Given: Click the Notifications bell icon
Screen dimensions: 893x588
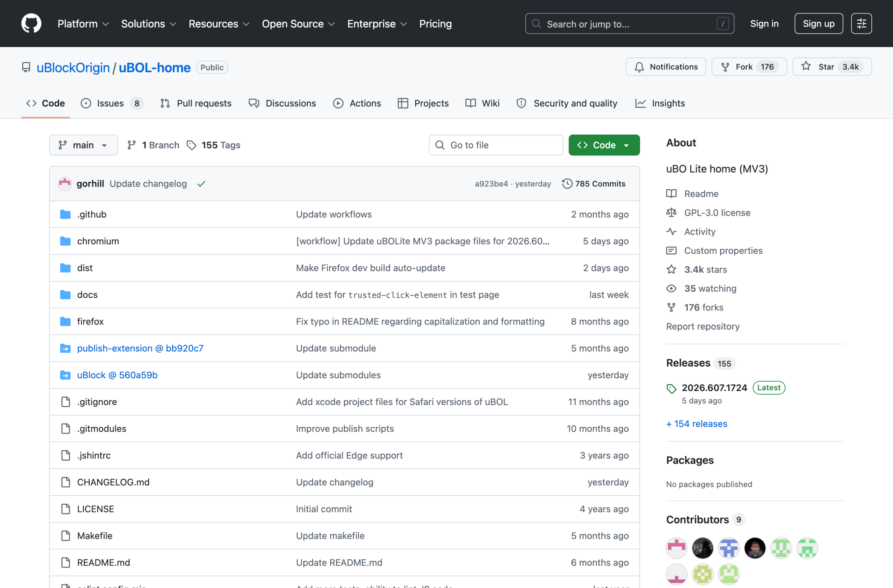Looking at the screenshot, I should 639,67.
